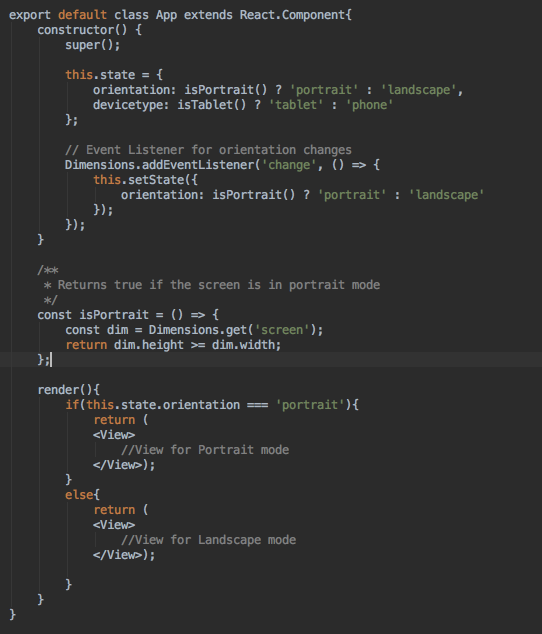
Task: Click the opening '<View>' tag above the Portrait comment
Action: pos(114,435)
